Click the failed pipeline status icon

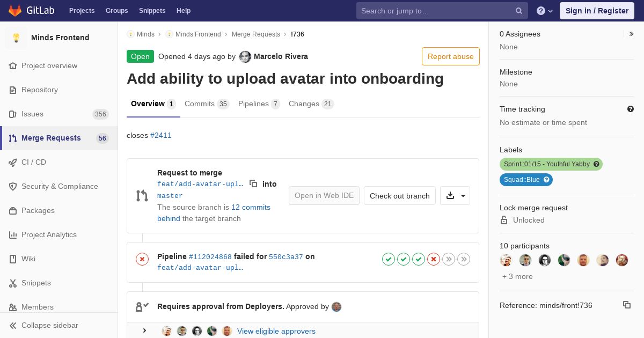coord(142,259)
